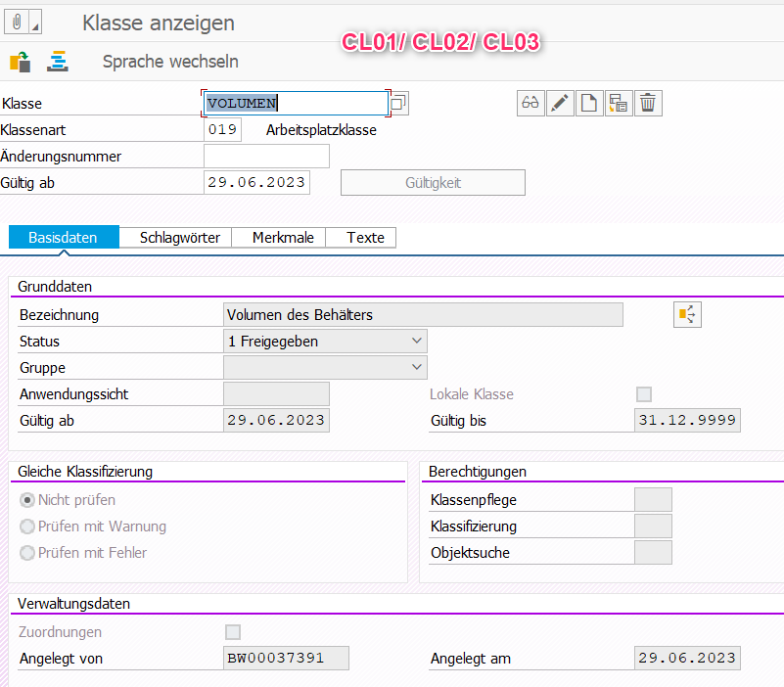The width and height of the screenshot is (784, 687).
Task: Select the Prüfen mit Warnung radio button
Action: 27,527
